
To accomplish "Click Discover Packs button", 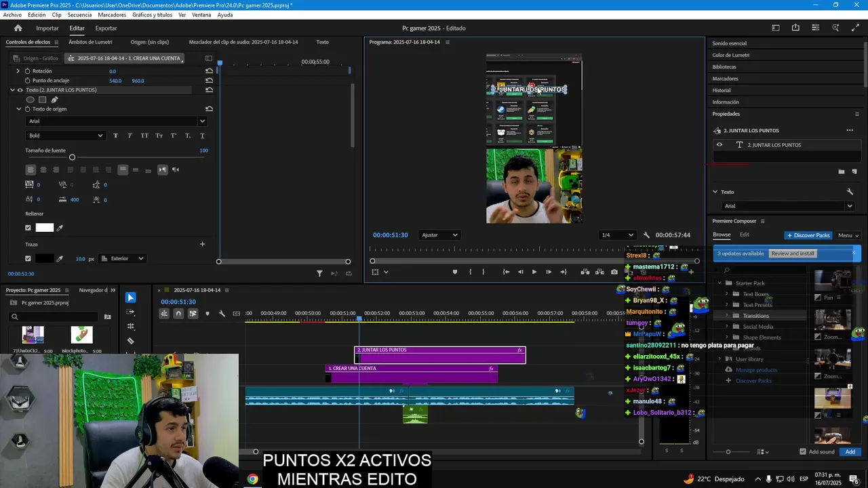I will [x=808, y=235].
